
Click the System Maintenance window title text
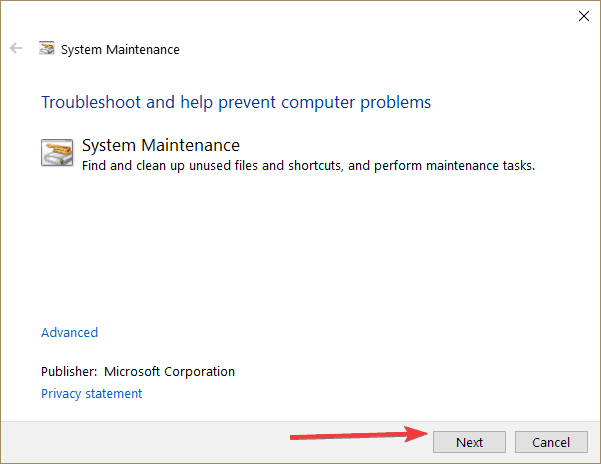tap(120, 49)
